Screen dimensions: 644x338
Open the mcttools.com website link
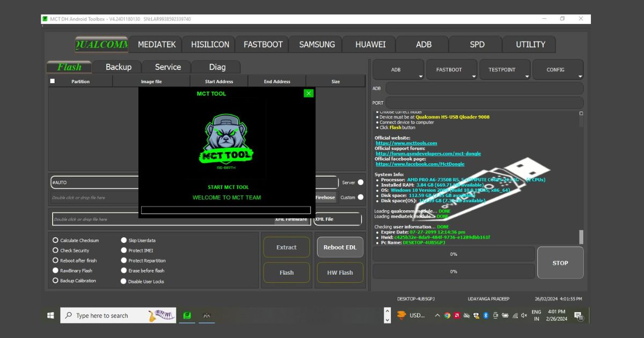[x=406, y=143]
